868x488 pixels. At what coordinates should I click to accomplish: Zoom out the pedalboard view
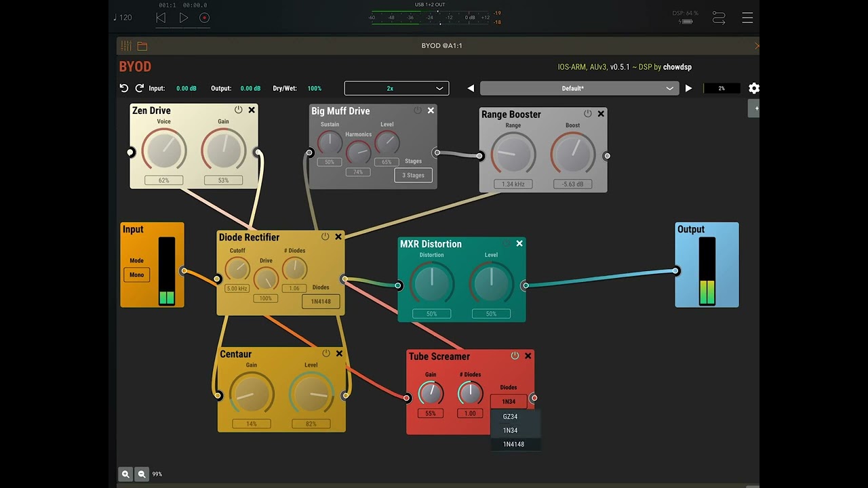(x=142, y=474)
